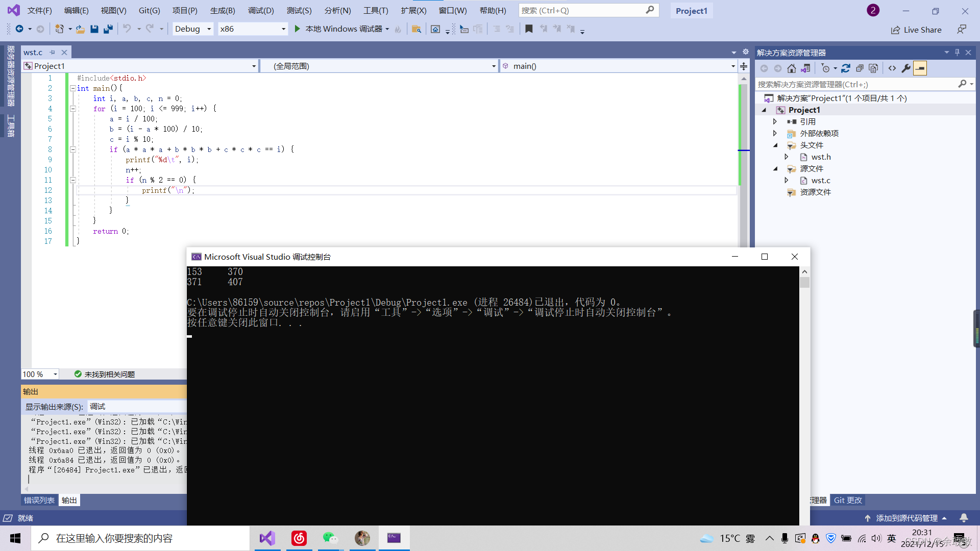Click the show all files icon in Solution Explorer
This screenshot has width=980, height=551.
pyautogui.click(x=873, y=68)
